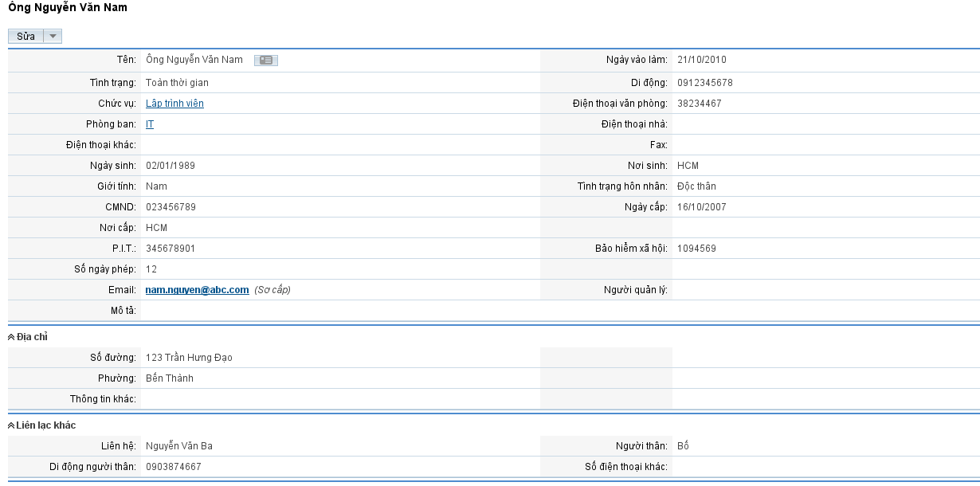
Task: Click the birth date 02/01/1989
Action: pyautogui.click(x=170, y=166)
